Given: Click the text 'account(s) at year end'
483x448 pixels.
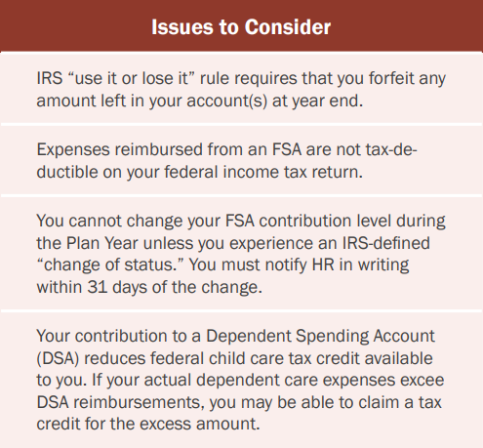Looking at the screenshot, I should click(274, 102).
